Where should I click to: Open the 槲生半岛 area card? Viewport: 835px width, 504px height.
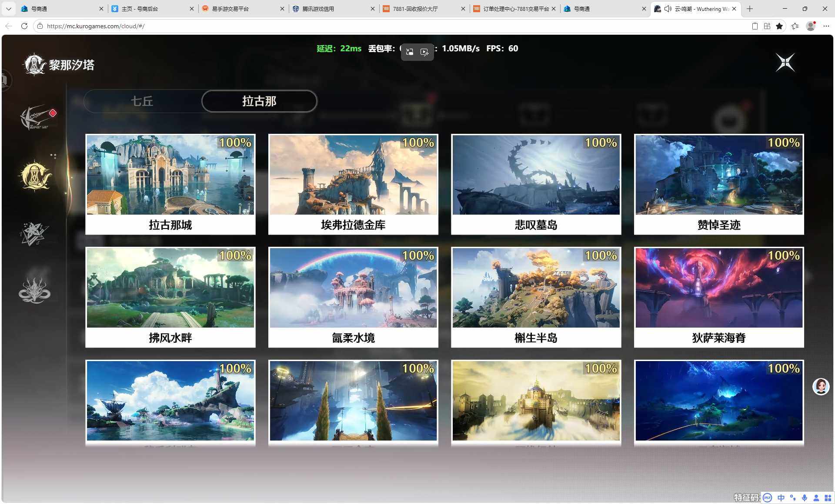[536, 297]
